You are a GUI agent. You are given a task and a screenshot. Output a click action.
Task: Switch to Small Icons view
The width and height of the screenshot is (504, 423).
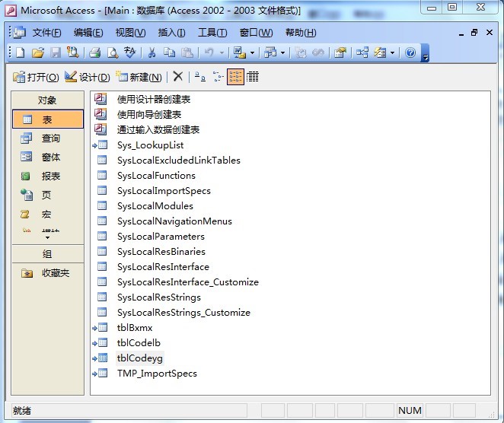click(218, 77)
